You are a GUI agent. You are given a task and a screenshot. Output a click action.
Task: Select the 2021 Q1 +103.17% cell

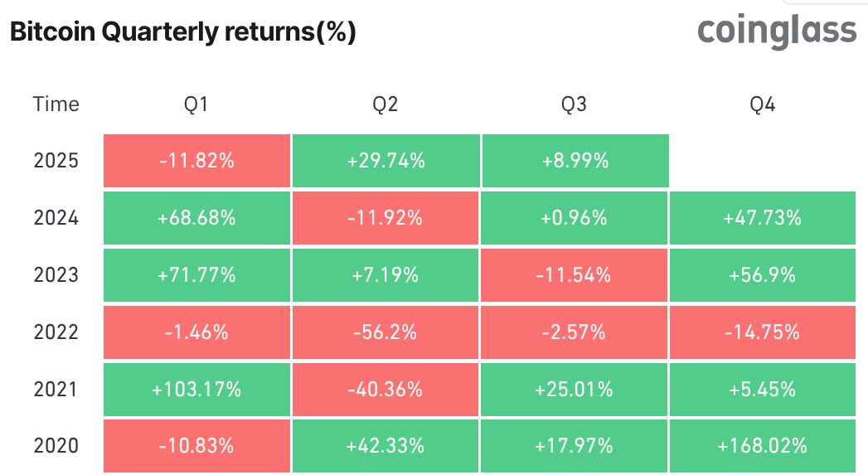(x=196, y=389)
